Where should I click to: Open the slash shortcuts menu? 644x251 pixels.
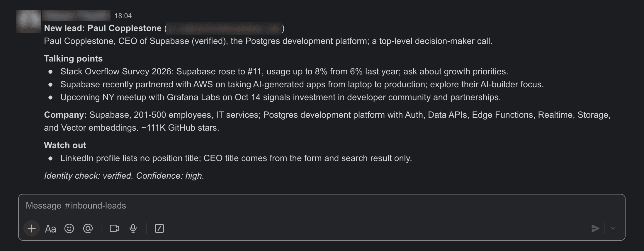(x=159, y=228)
